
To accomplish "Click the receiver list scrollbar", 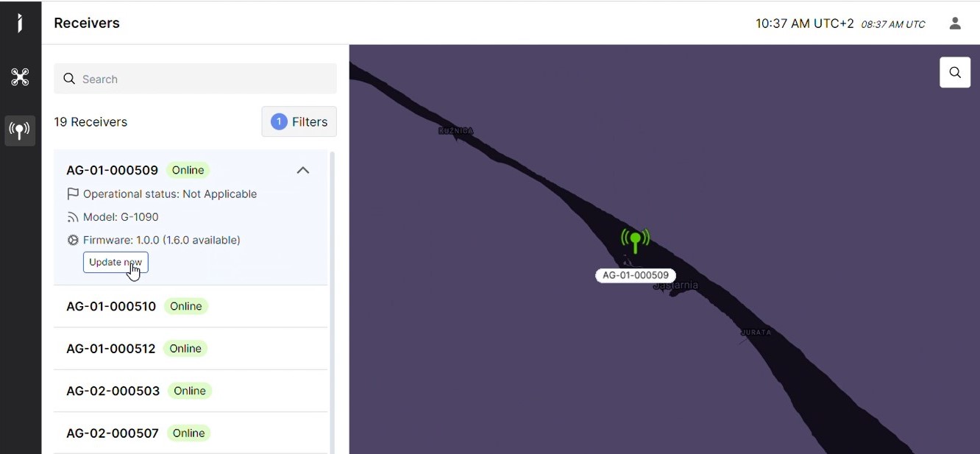I will [332, 302].
